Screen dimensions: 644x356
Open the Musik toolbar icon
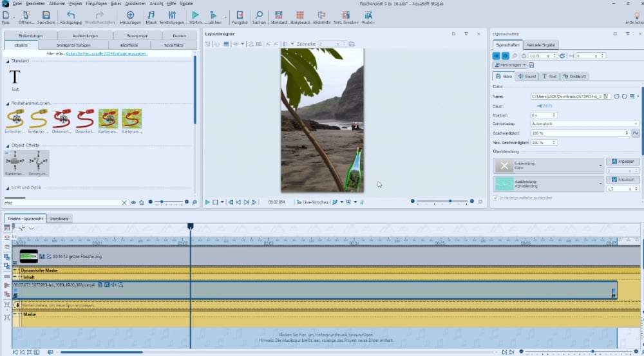(x=152, y=15)
